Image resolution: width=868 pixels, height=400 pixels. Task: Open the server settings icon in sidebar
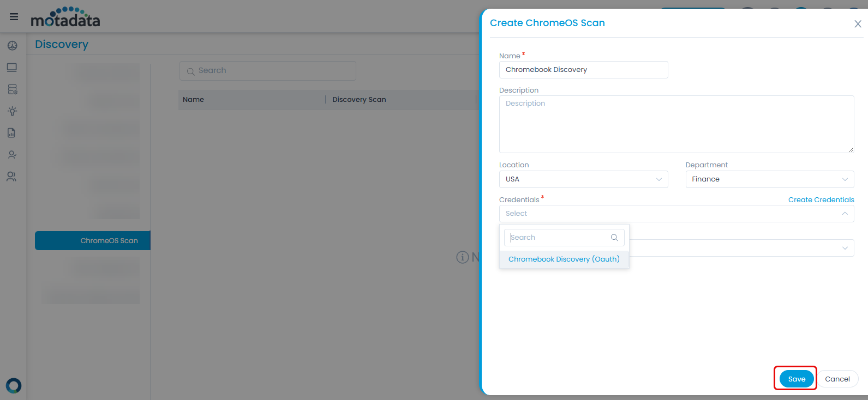point(12,89)
